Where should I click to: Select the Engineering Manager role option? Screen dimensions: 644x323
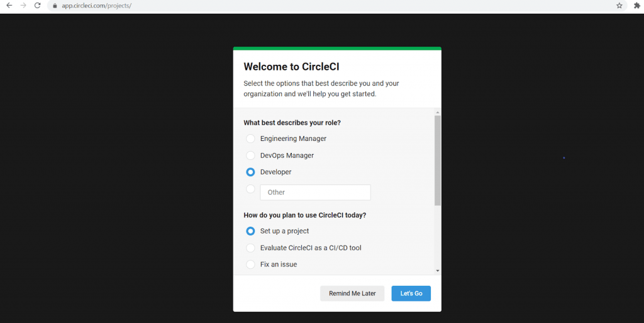coord(250,139)
